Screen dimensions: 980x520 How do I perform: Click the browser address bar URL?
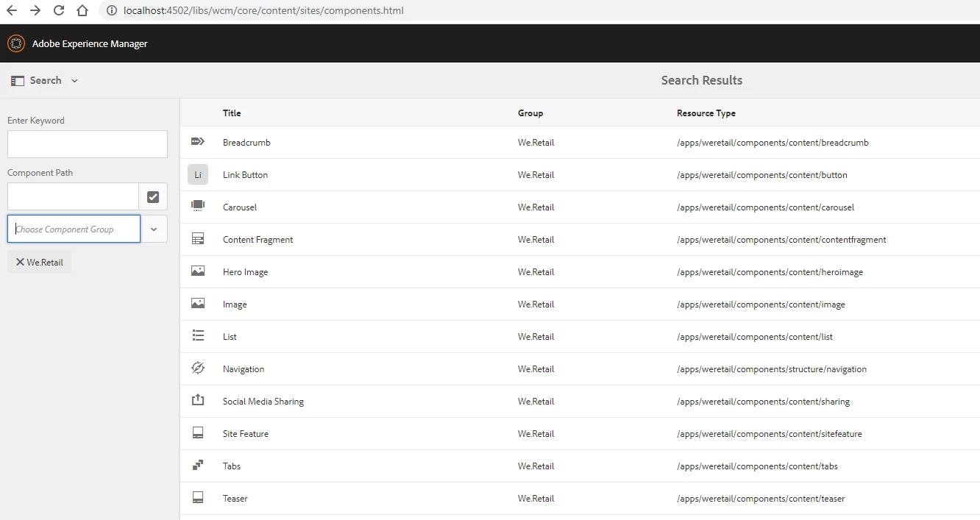click(x=263, y=10)
